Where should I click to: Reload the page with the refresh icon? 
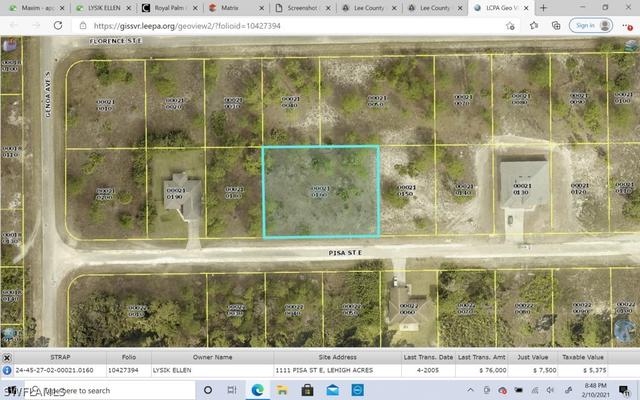click(57, 25)
